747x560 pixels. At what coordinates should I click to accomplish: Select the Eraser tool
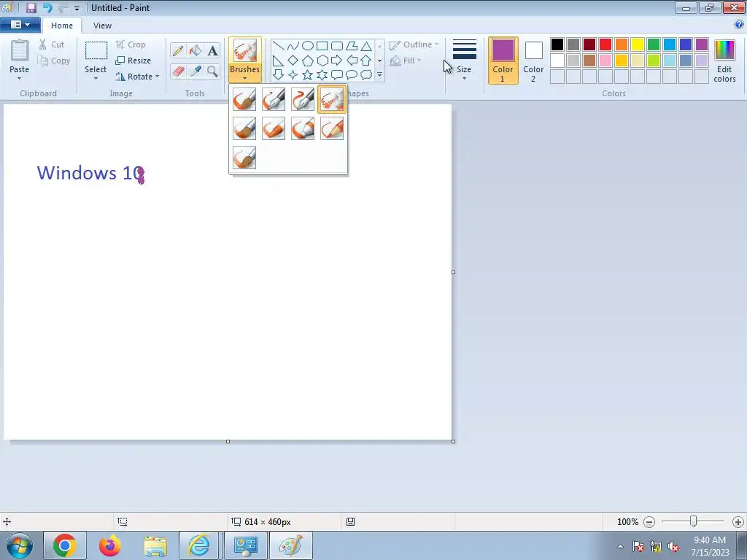click(x=178, y=71)
